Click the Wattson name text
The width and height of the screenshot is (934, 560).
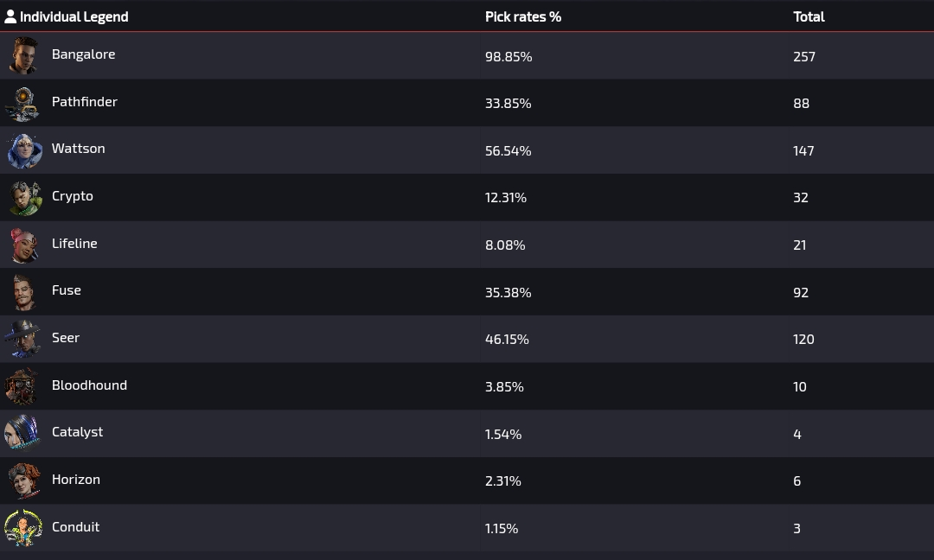coord(78,149)
